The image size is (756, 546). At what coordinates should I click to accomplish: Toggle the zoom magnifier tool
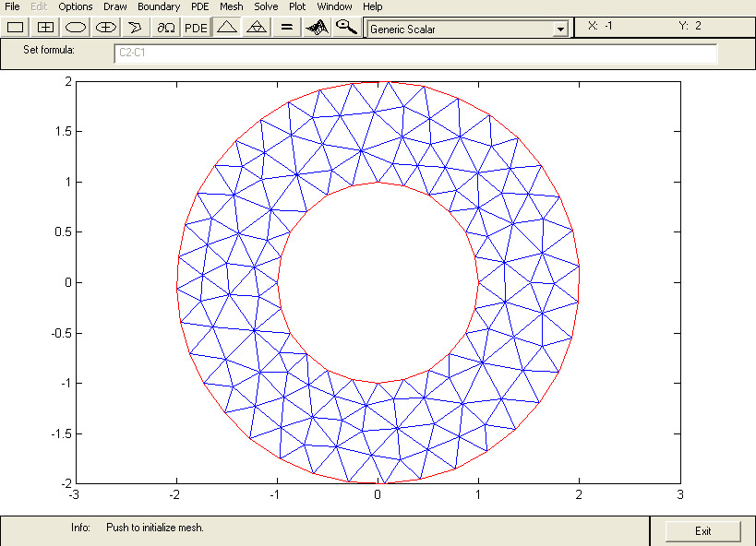346,28
